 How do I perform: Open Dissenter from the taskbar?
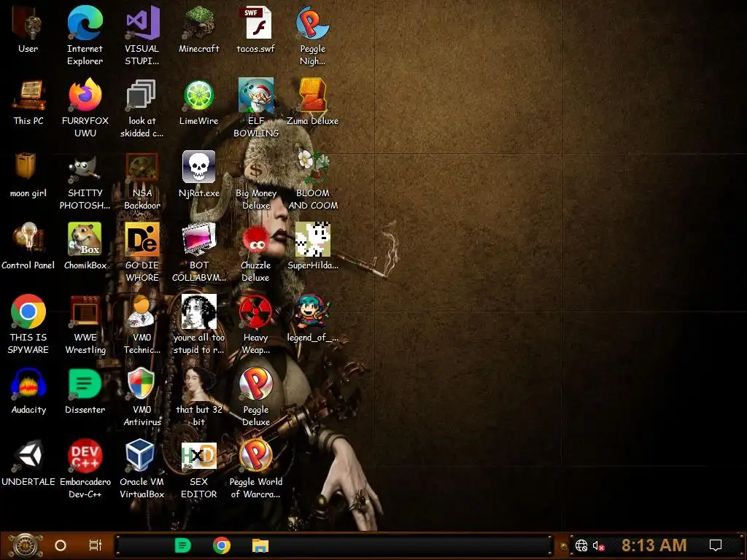point(183,545)
